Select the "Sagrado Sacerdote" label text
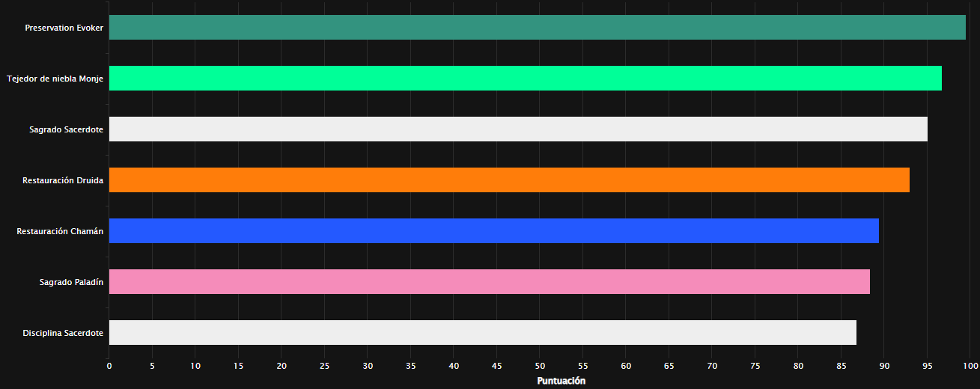This screenshot has width=980, height=389. point(66,129)
